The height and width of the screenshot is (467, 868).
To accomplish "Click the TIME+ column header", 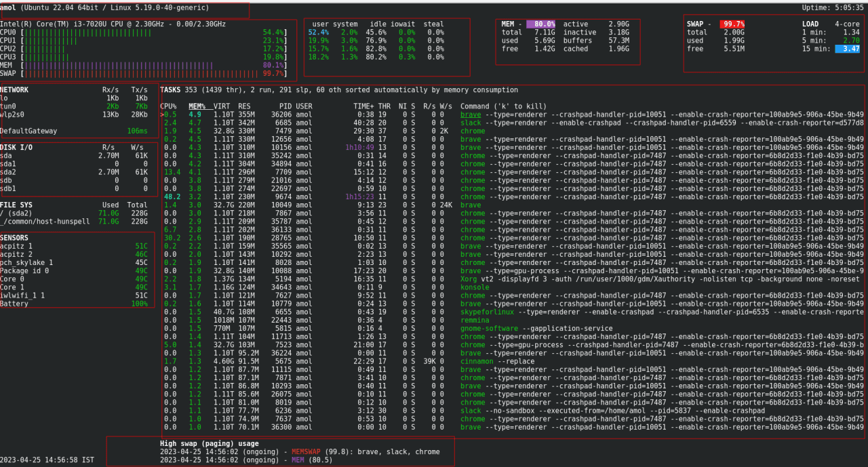I will pyautogui.click(x=363, y=106).
